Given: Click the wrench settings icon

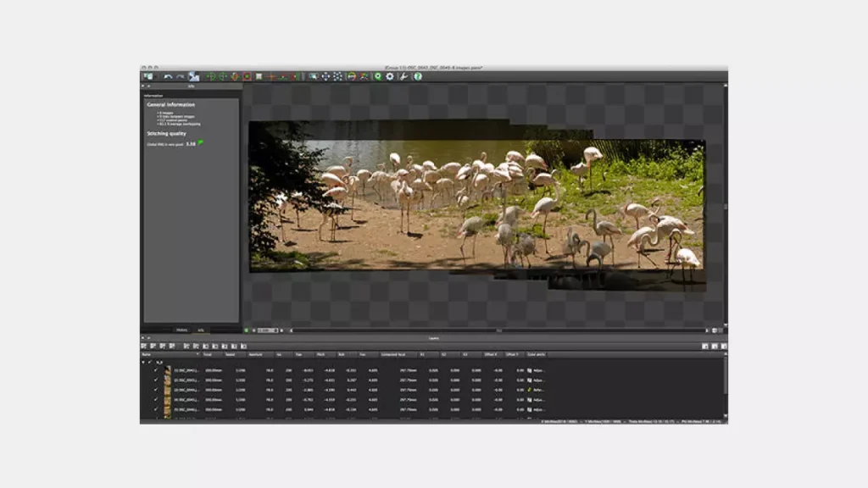Looking at the screenshot, I should [403, 76].
